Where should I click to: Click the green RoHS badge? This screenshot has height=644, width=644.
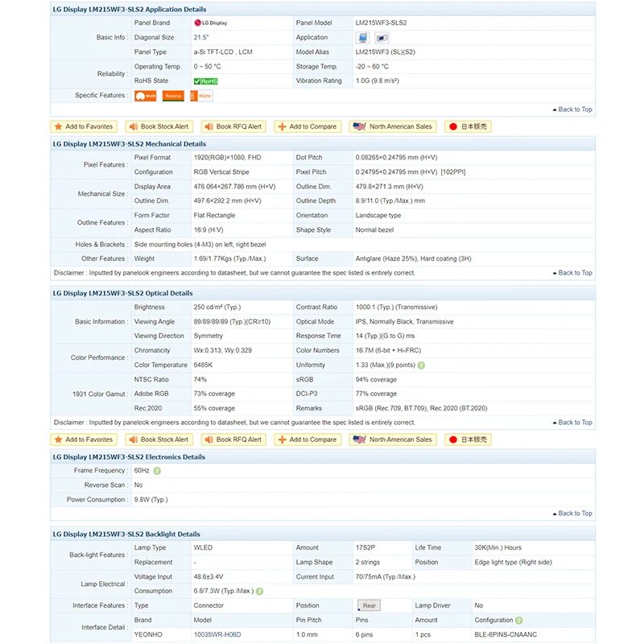[206, 81]
